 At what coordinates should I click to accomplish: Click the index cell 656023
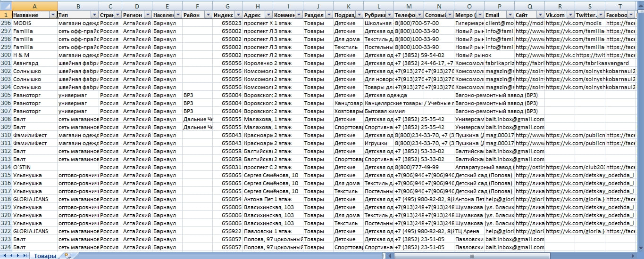(227, 23)
